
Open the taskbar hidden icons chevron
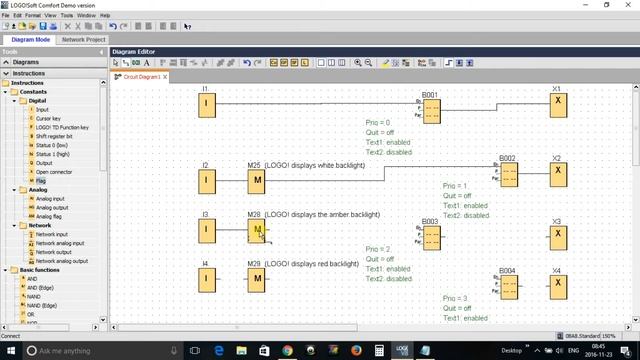[x=537, y=351]
